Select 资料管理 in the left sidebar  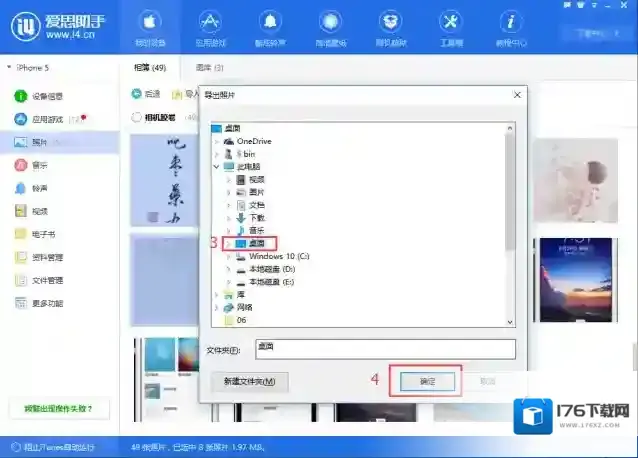39,257
